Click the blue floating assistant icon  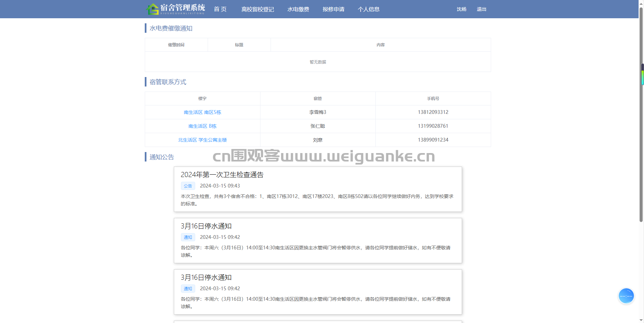(626, 296)
